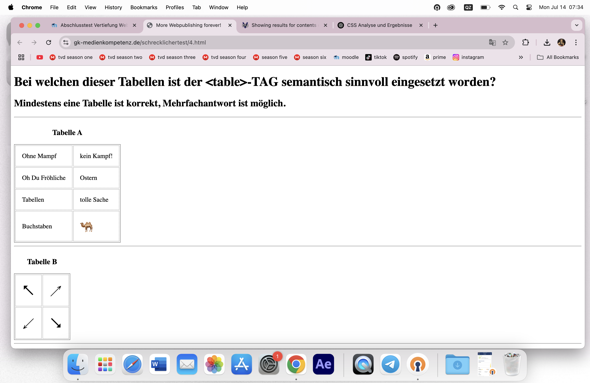The height and width of the screenshot is (383, 590).
Task: Open the Bookmarks menu
Action: pyautogui.click(x=144, y=7)
